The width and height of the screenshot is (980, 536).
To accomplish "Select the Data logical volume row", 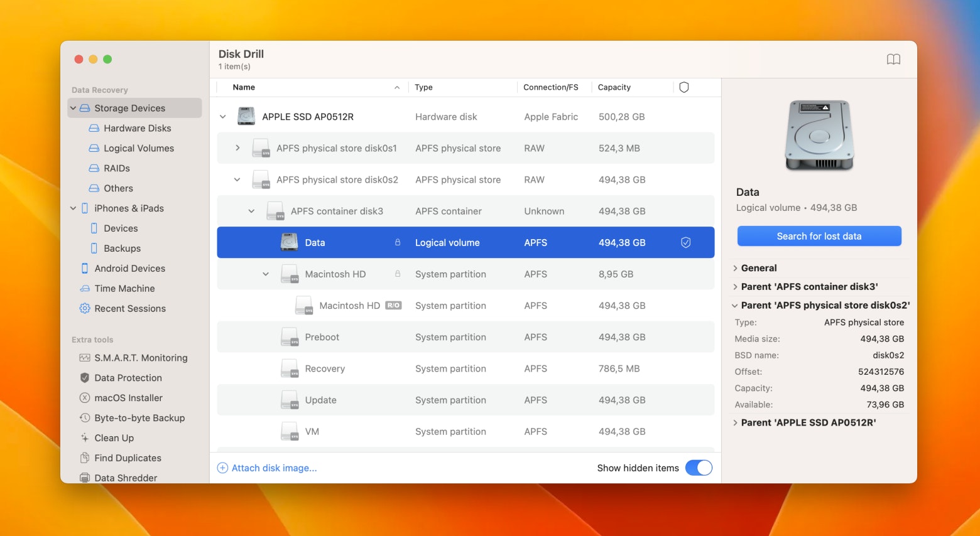I will click(x=465, y=242).
